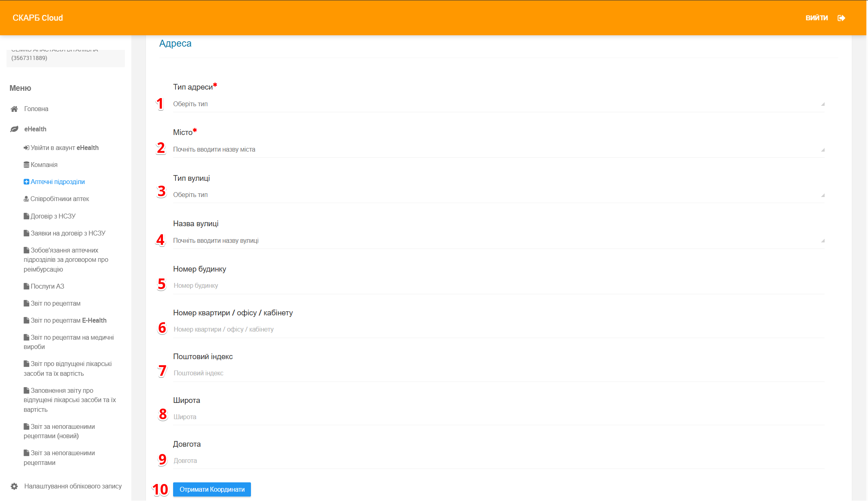
Task: Click the account settings gear icon
Action: click(14, 486)
